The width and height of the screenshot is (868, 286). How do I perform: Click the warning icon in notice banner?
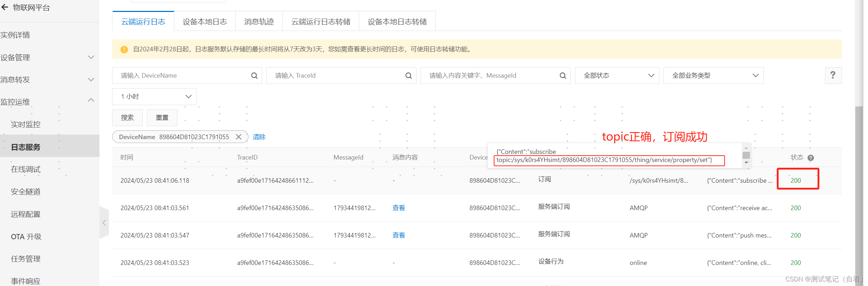[x=124, y=50]
